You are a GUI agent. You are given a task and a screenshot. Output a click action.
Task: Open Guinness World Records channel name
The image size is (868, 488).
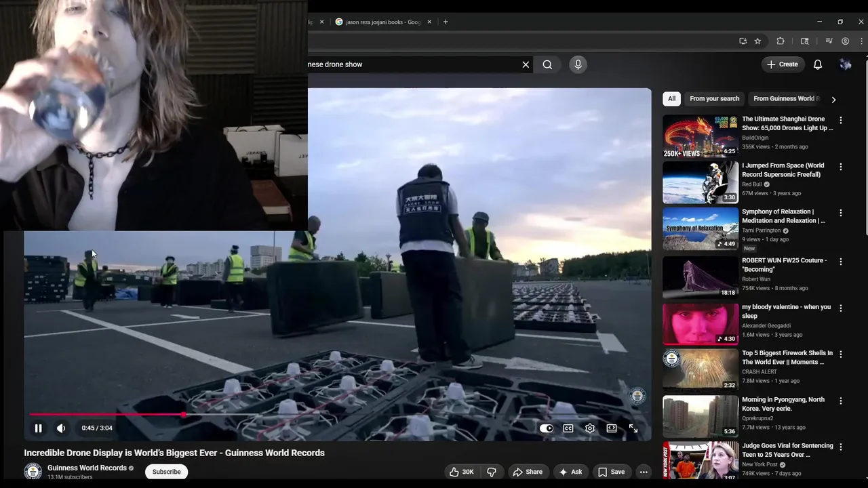pyautogui.click(x=87, y=468)
